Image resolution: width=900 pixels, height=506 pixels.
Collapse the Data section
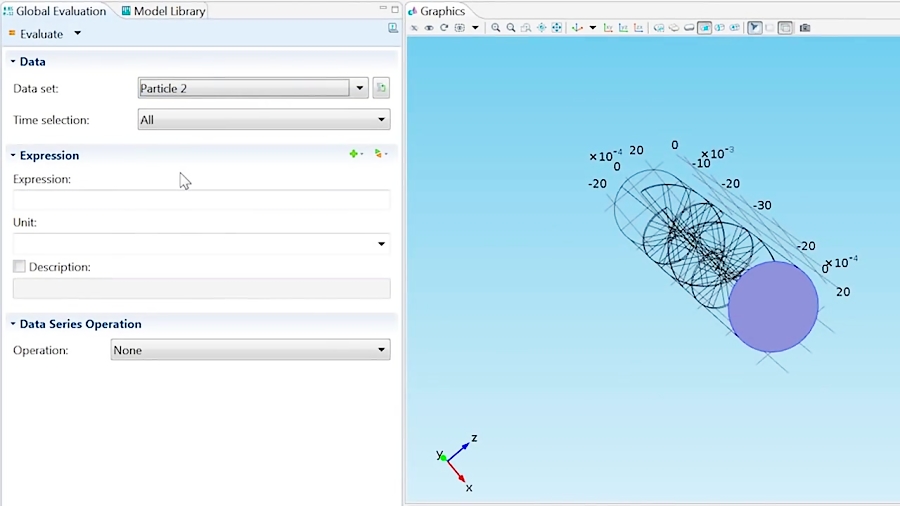click(x=13, y=61)
